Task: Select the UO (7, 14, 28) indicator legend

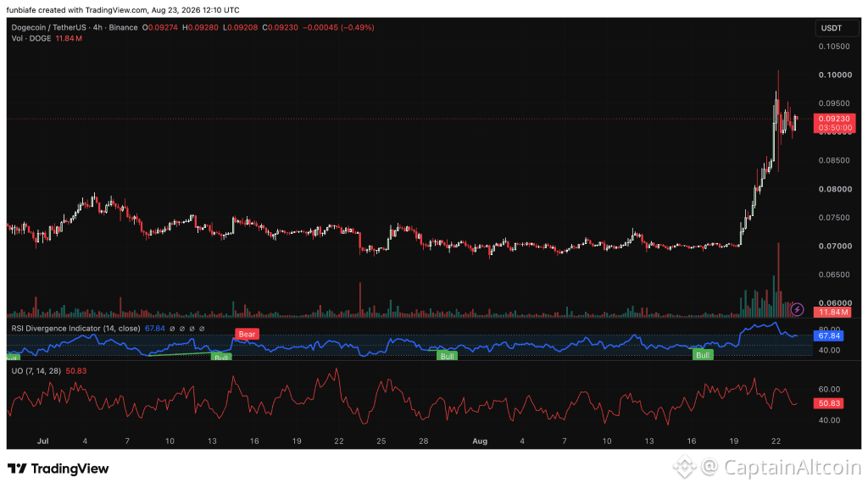Action: (x=36, y=371)
